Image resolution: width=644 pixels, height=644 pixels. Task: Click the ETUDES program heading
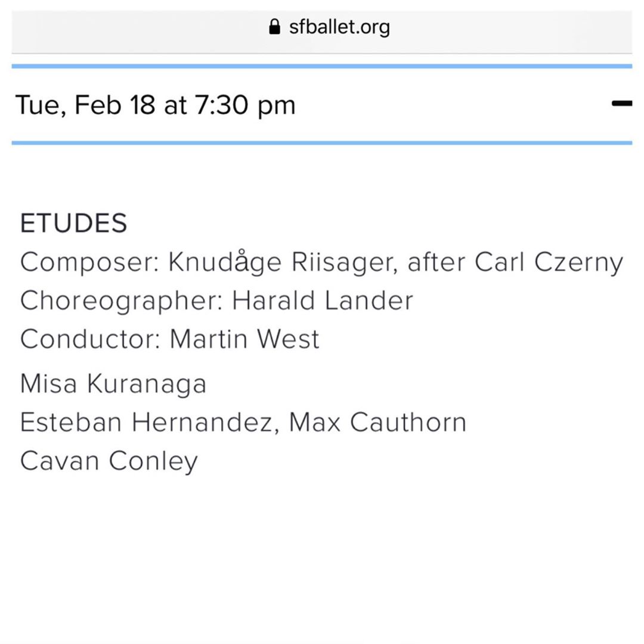[x=73, y=224]
